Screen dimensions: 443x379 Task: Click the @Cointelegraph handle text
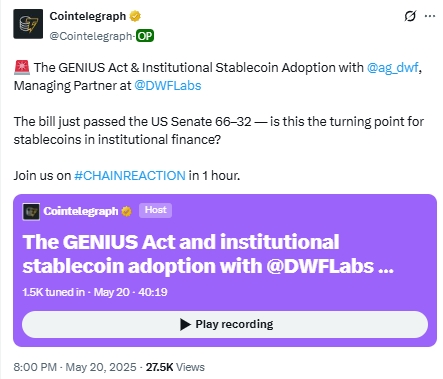(91, 36)
